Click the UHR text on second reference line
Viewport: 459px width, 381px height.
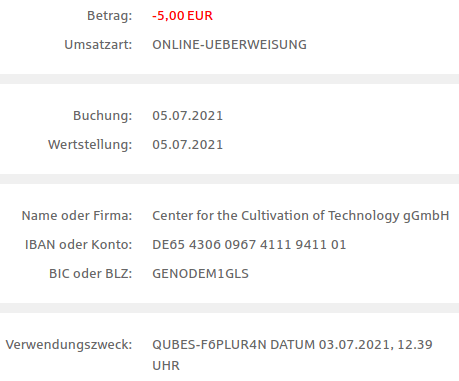166,366
